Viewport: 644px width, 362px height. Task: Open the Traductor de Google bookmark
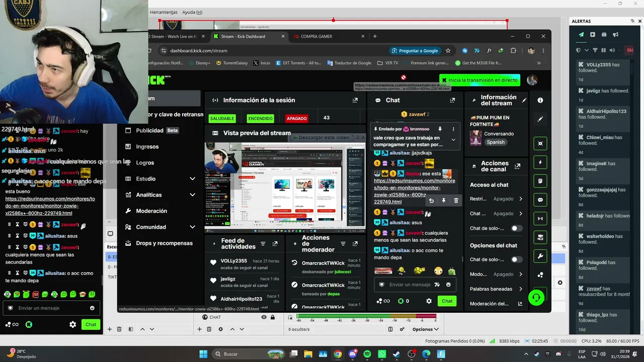click(x=349, y=63)
